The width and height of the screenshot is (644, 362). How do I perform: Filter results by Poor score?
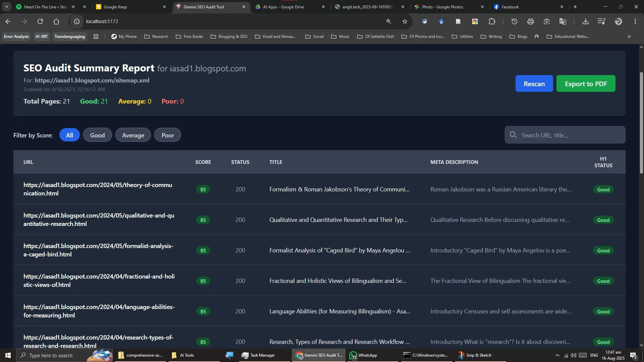tap(167, 135)
